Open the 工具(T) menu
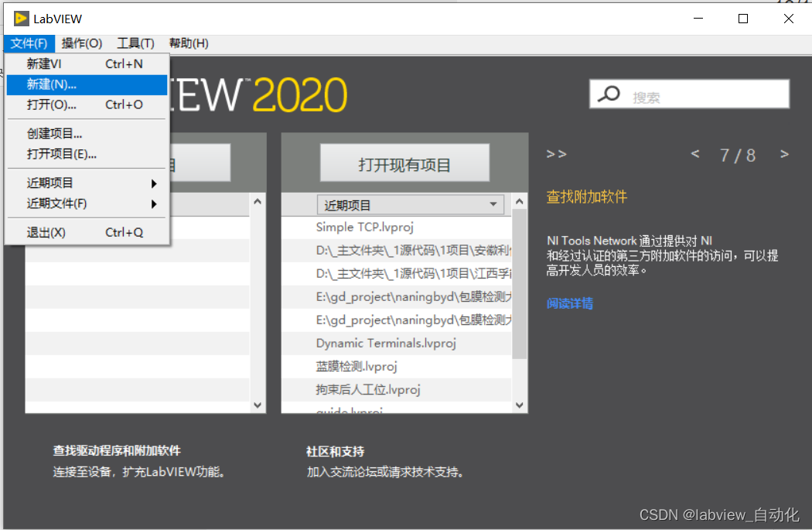 click(135, 43)
